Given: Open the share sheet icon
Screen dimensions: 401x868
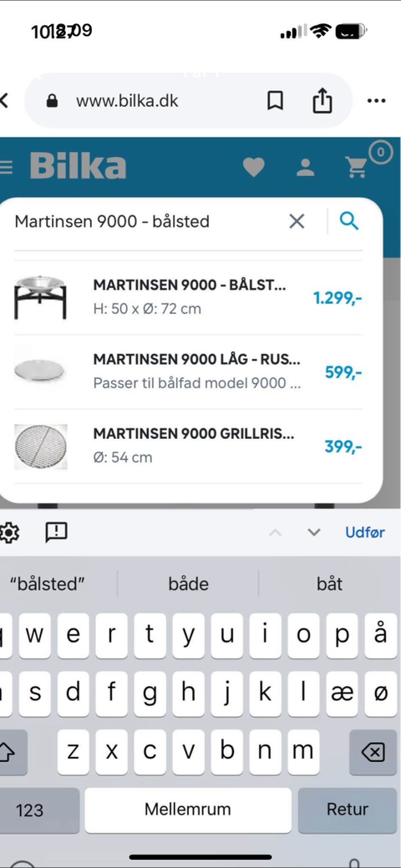Looking at the screenshot, I should (322, 101).
